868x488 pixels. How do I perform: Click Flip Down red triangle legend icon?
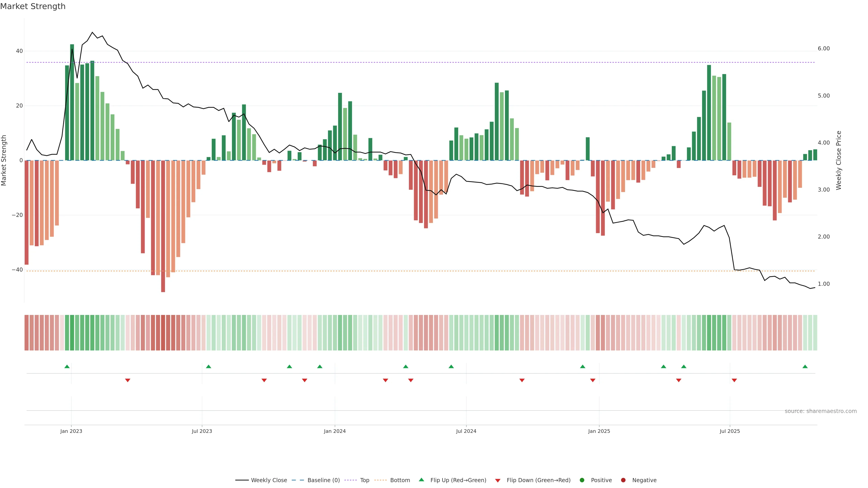tap(498, 481)
